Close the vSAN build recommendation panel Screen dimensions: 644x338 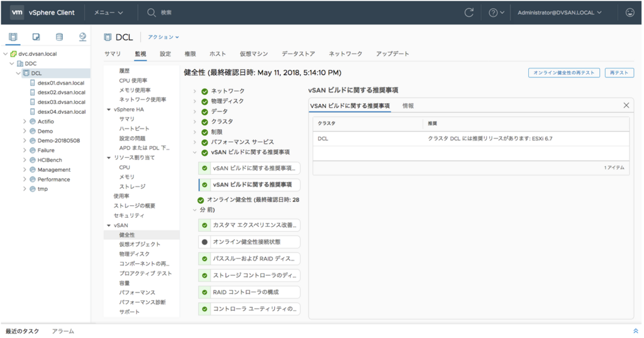(626, 106)
